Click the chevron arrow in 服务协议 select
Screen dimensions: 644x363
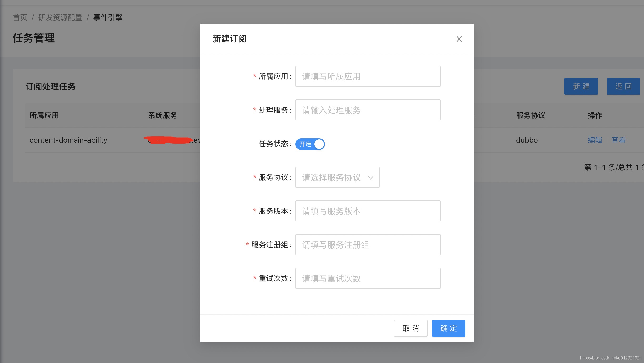click(370, 178)
